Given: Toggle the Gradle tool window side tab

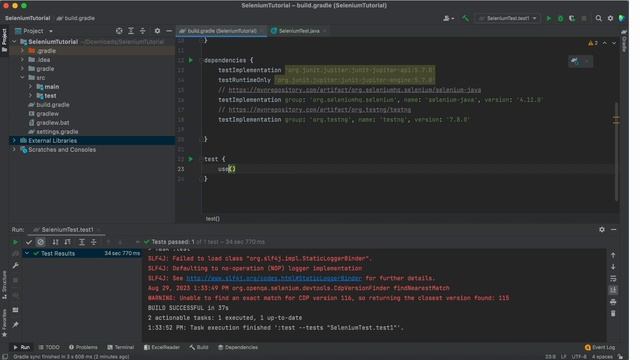Looking at the screenshot, I should tap(624, 41).
